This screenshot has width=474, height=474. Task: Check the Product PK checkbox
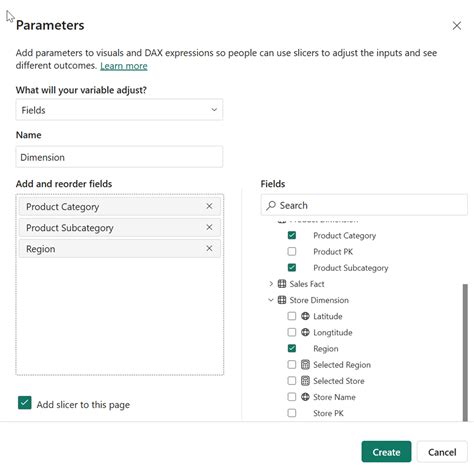point(292,251)
